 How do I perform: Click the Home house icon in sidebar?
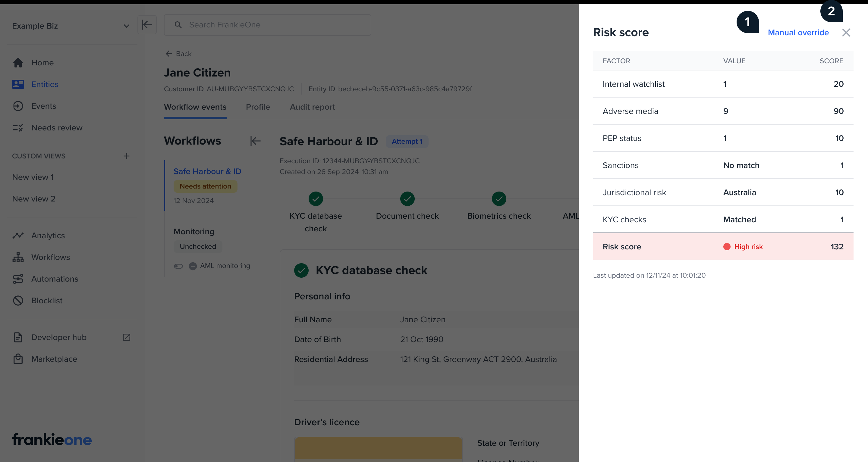(x=18, y=63)
